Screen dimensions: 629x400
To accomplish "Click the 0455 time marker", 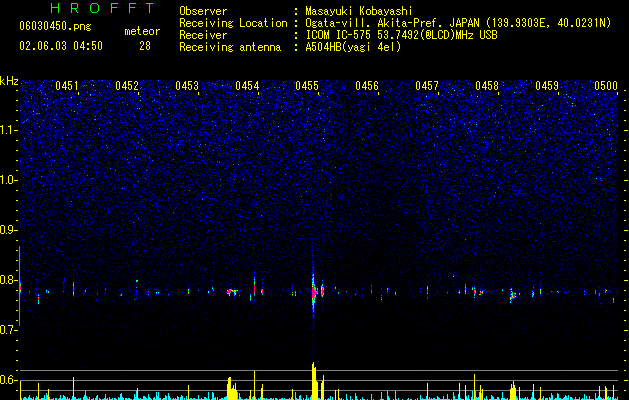I will tap(307, 86).
